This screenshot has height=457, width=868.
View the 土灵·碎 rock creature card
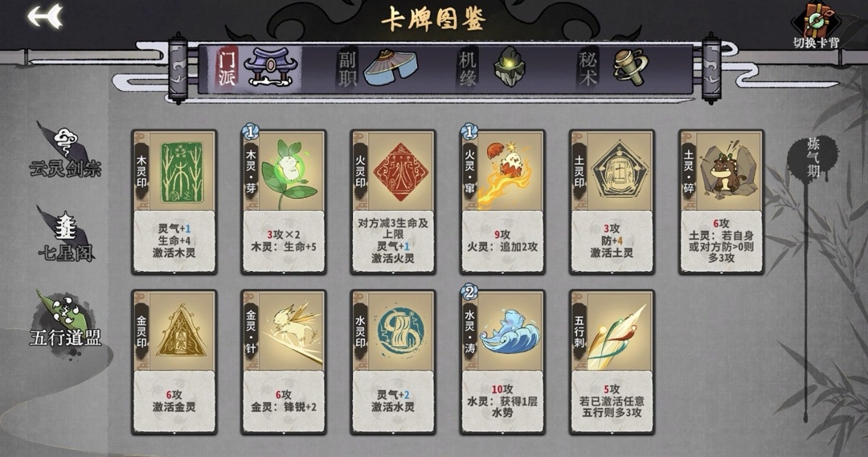coord(721,202)
